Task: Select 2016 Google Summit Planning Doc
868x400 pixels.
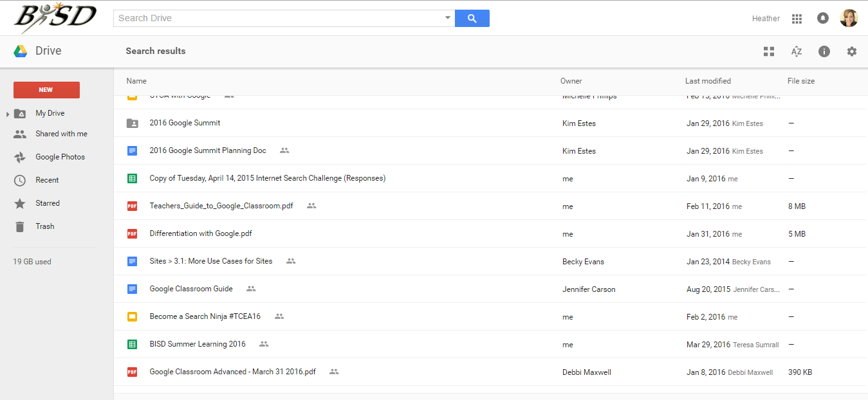Action: click(208, 150)
